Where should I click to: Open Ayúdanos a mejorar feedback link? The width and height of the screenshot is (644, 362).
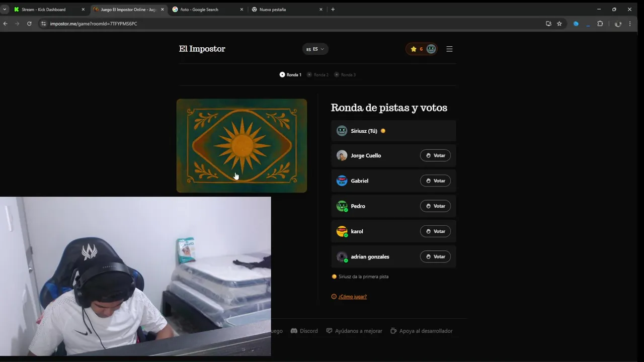354,331
